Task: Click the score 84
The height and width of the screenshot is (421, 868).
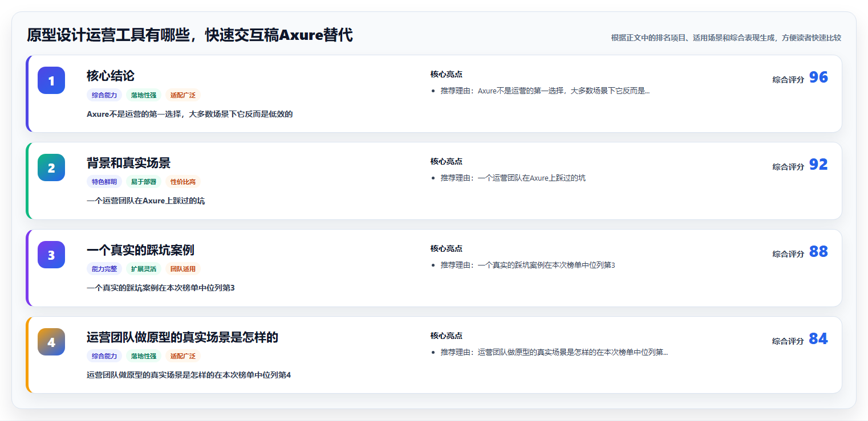Action: tap(818, 339)
